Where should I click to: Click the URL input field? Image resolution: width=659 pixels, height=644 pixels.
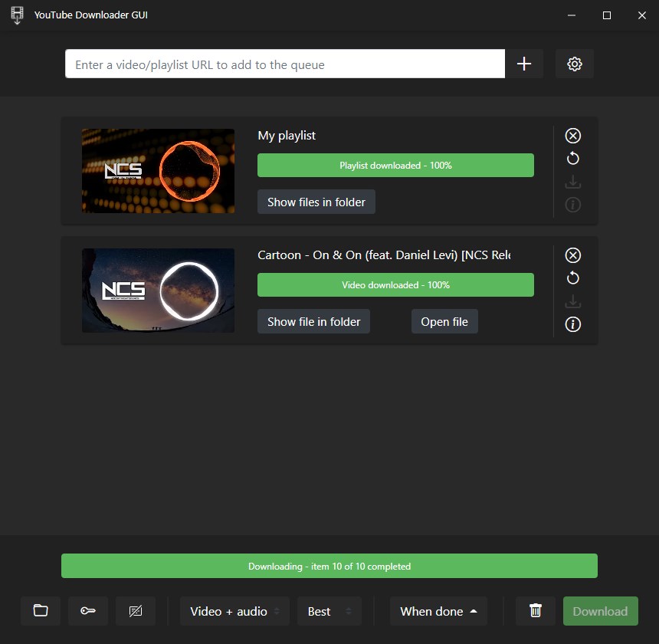coord(285,64)
